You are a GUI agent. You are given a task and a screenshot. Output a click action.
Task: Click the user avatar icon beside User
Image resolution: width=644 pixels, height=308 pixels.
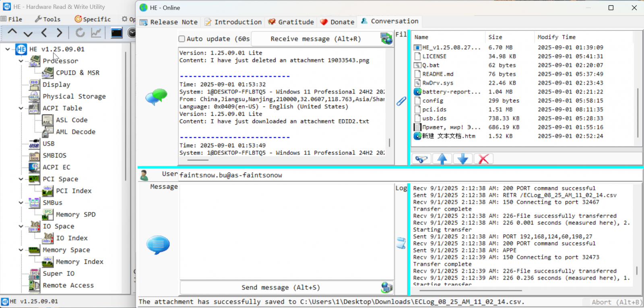click(x=144, y=175)
